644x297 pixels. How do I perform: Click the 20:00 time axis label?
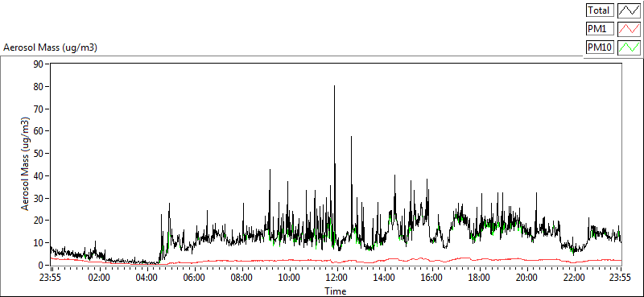[x=526, y=277]
